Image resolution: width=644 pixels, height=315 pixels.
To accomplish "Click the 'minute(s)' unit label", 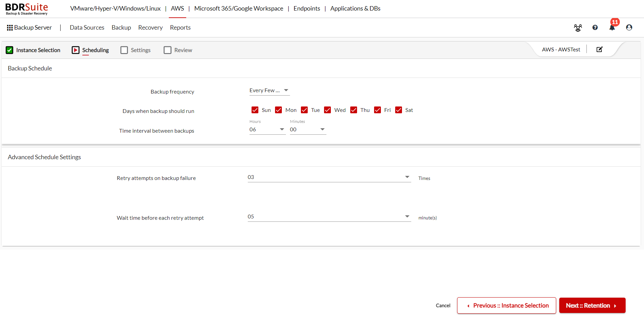I will point(428,218).
